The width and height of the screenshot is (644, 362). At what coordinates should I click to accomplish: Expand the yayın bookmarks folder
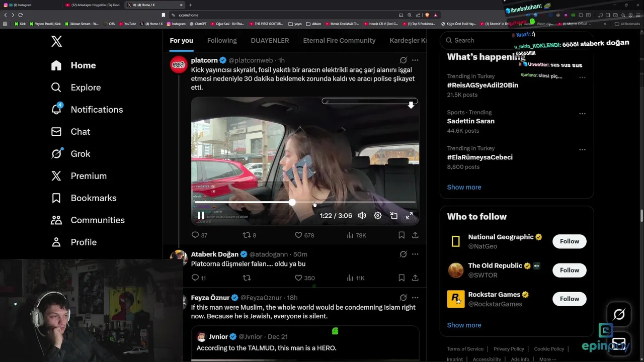click(295, 24)
